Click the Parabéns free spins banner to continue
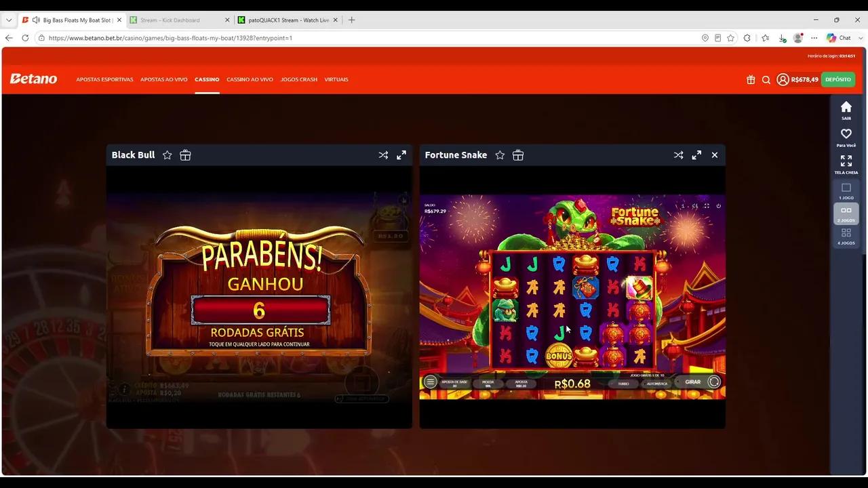Viewport: 868px width, 488px height. click(259, 291)
